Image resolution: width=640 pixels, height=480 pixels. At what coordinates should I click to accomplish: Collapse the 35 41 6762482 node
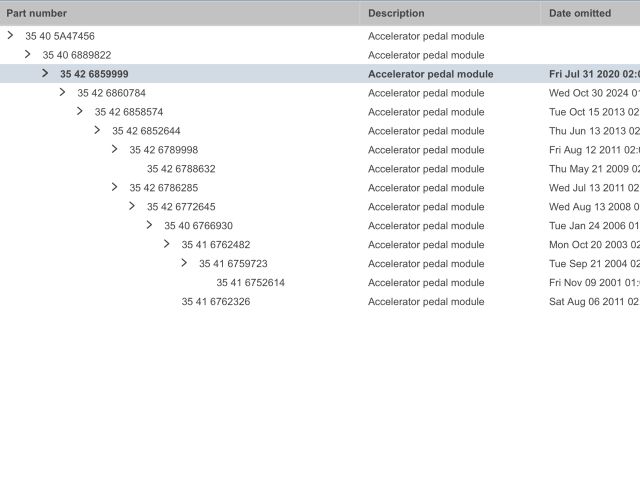[166, 244]
